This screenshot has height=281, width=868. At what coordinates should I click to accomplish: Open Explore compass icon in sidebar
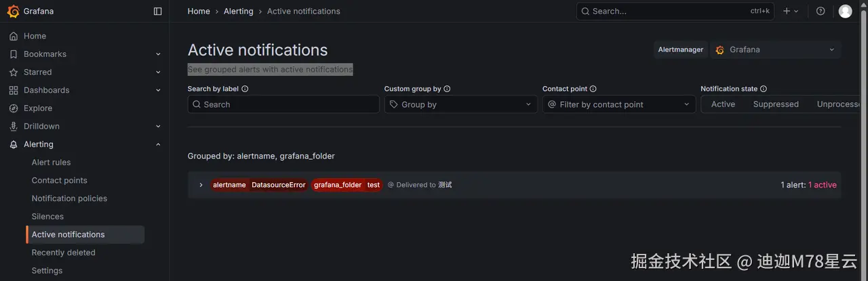point(14,108)
